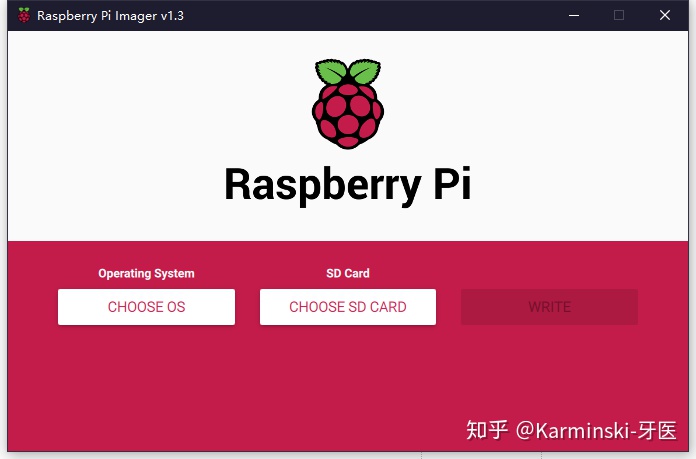Minimize the Raspberry Pi Imager window

[x=574, y=16]
